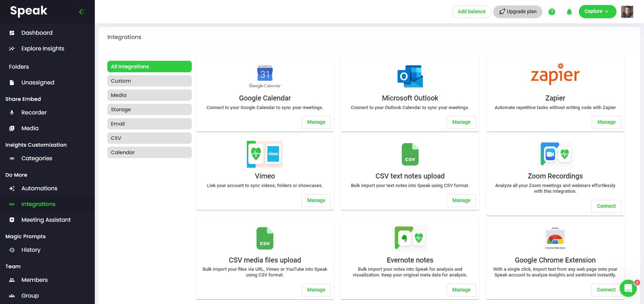The width and height of the screenshot is (644, 304).
Task: Manage the CSV text notes upload
Action: pyautogui.click(x=461, y=201)
